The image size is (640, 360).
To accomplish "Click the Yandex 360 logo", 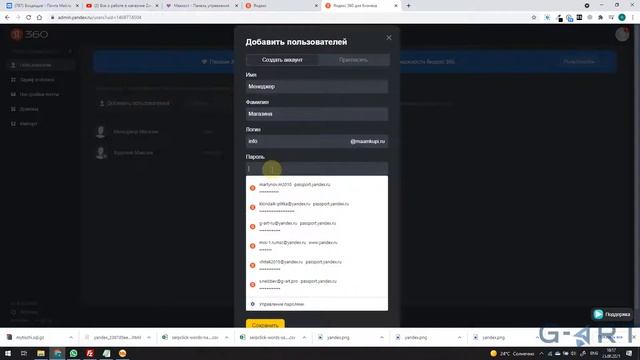I will pyautogui.click(x=29, y=35).
